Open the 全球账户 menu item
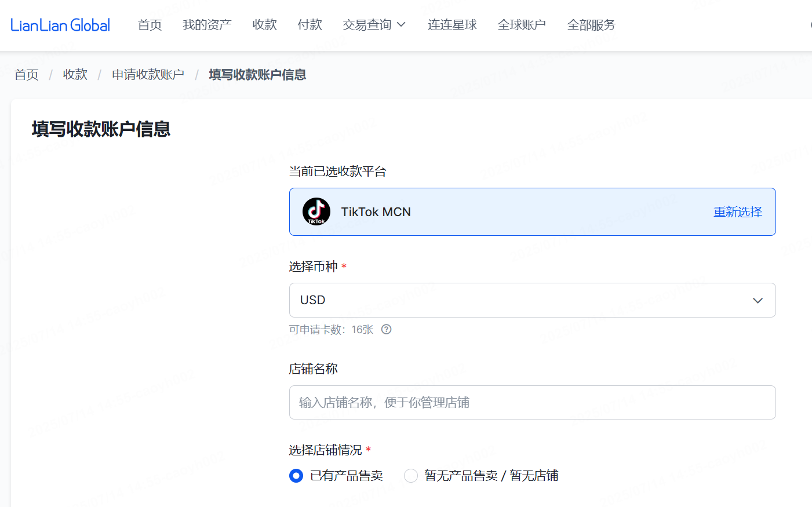 522,25
